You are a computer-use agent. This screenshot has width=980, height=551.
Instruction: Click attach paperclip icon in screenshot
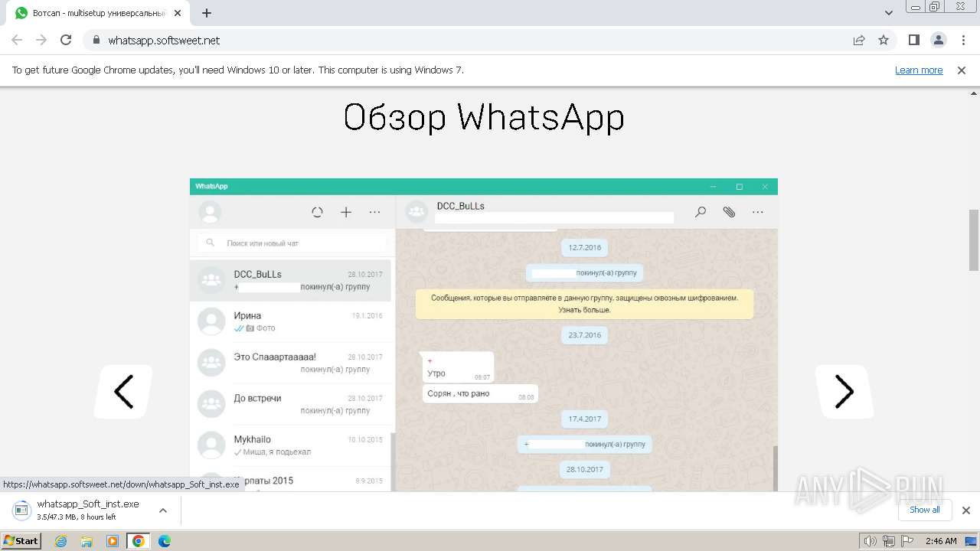click(729, 212)
